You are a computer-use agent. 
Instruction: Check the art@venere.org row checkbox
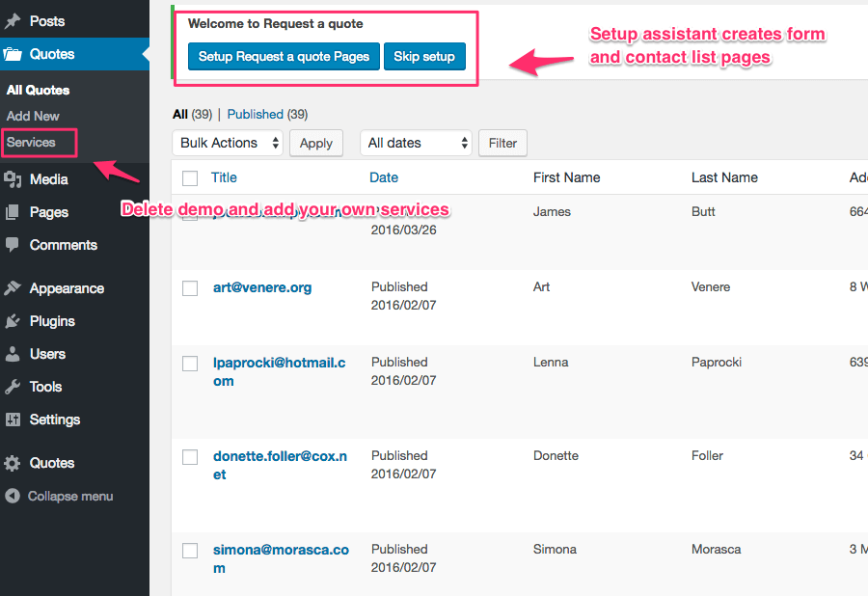[190, 288]
